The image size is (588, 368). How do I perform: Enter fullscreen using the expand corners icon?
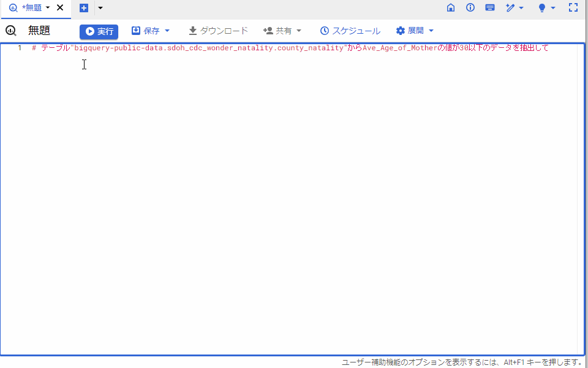tap(573, 8)
